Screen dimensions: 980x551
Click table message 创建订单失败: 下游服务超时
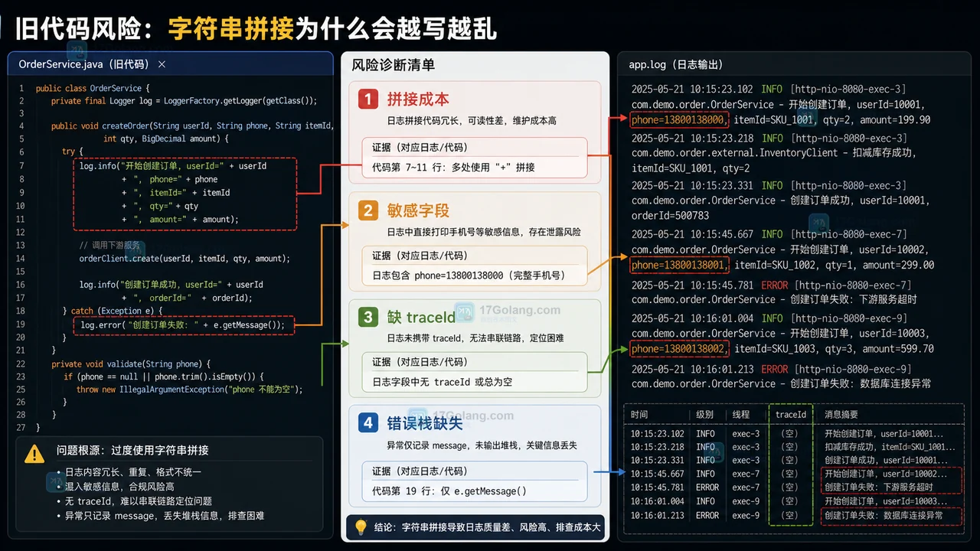[878, 487]
